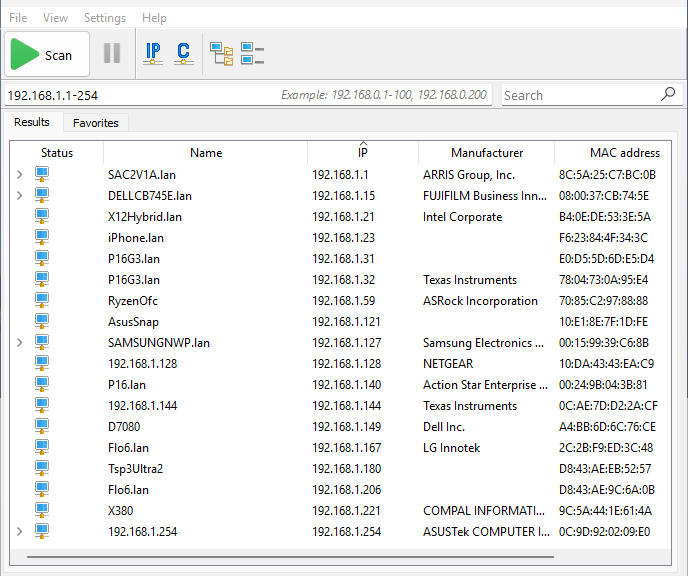The height and width of the screenshot is (576, 688).
Task: Click computer icon for RyzenOfc
Action: pos(42,301)
